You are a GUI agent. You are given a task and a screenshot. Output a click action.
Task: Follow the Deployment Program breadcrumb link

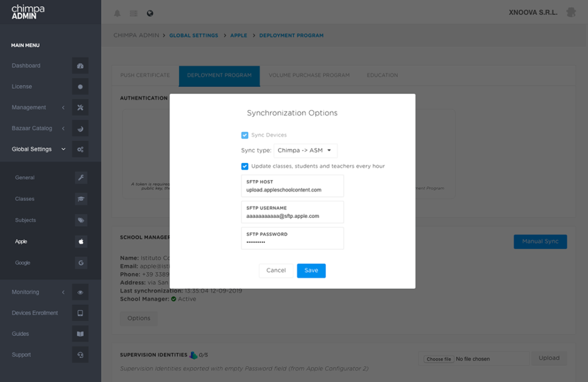[291, 36]
